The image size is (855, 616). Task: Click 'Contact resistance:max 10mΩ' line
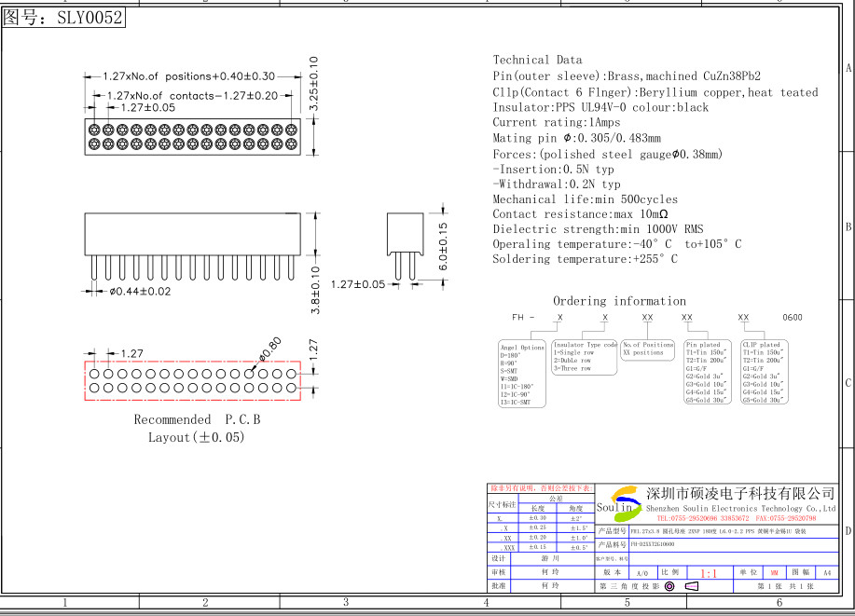click(x=580, y=214)
